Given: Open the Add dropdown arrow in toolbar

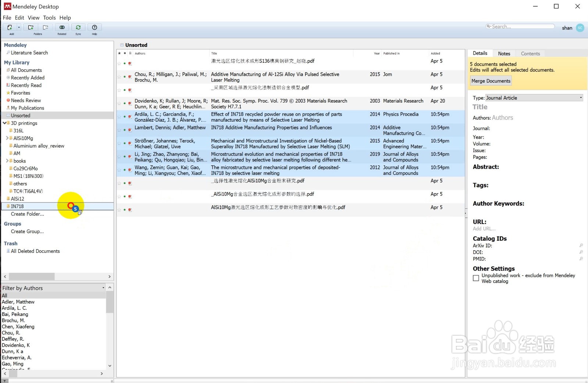Looking at the screenshot, I should (x=18, y=27).
